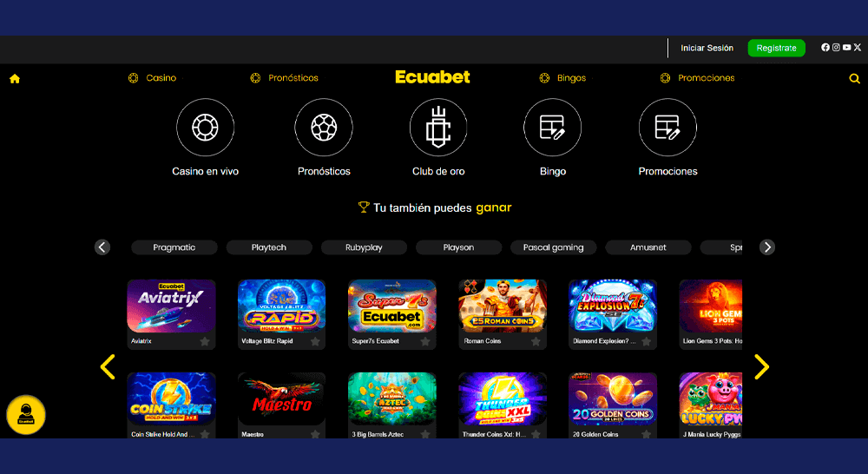Show previous providers with left arrow

tap(102, 247)
